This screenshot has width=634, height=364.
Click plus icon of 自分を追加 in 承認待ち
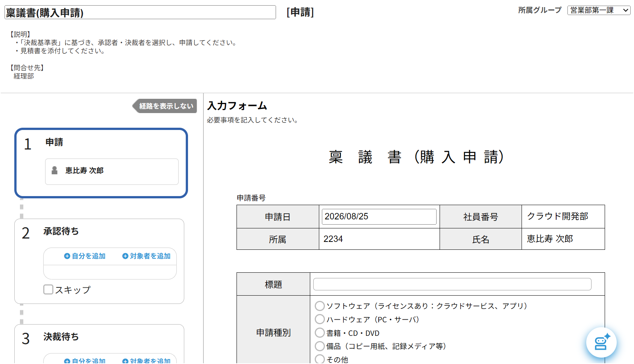(x=67, y=256)
